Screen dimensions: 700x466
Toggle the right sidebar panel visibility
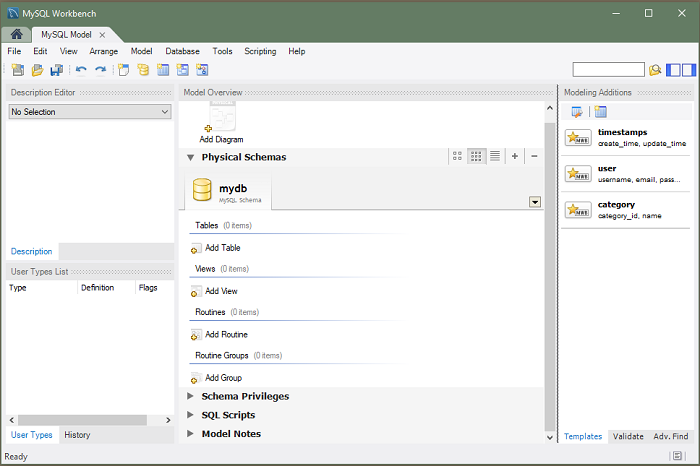tap(688, 70)
